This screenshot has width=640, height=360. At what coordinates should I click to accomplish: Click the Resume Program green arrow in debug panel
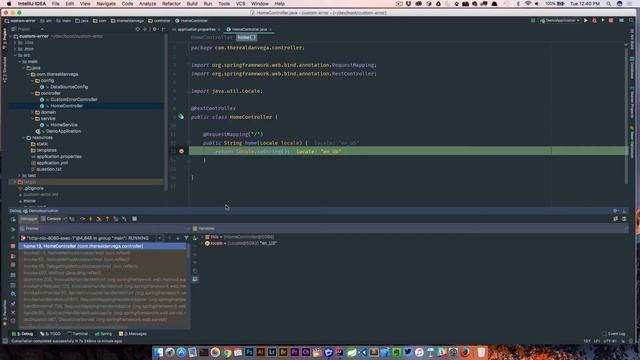13,229
